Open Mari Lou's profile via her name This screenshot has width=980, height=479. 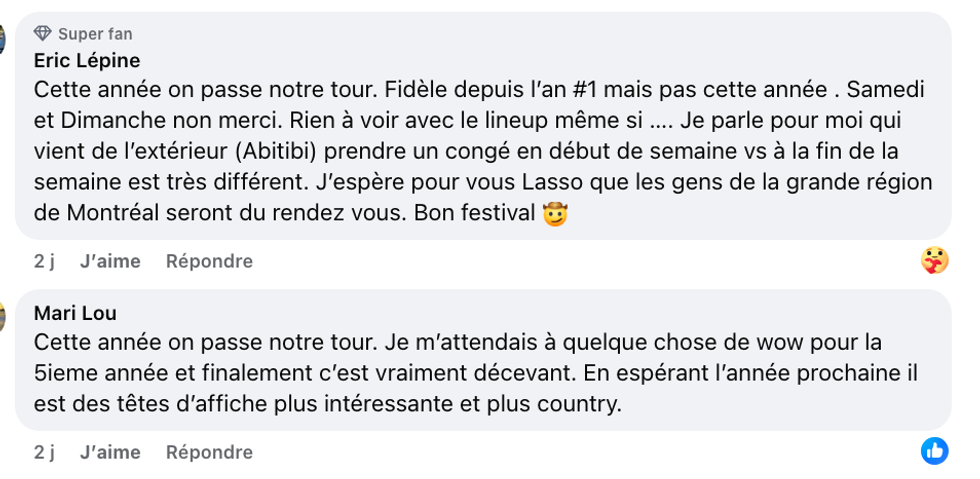[x=75, y=313]
